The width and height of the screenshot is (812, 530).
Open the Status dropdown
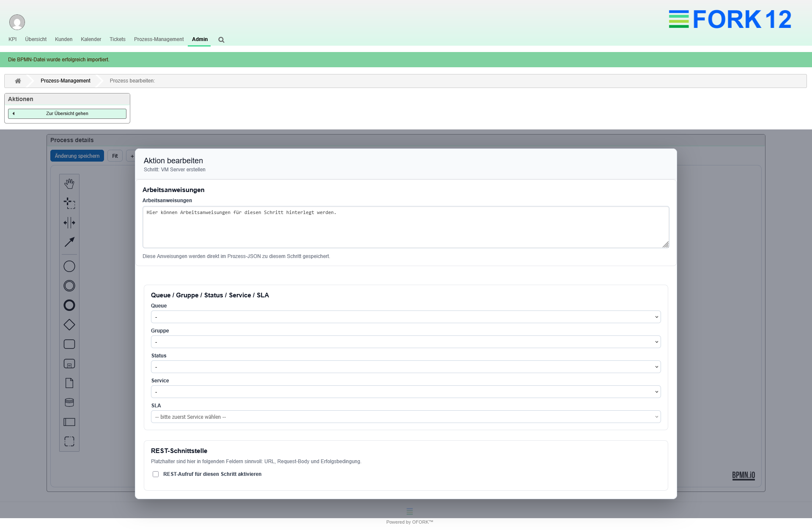[405, 366]
